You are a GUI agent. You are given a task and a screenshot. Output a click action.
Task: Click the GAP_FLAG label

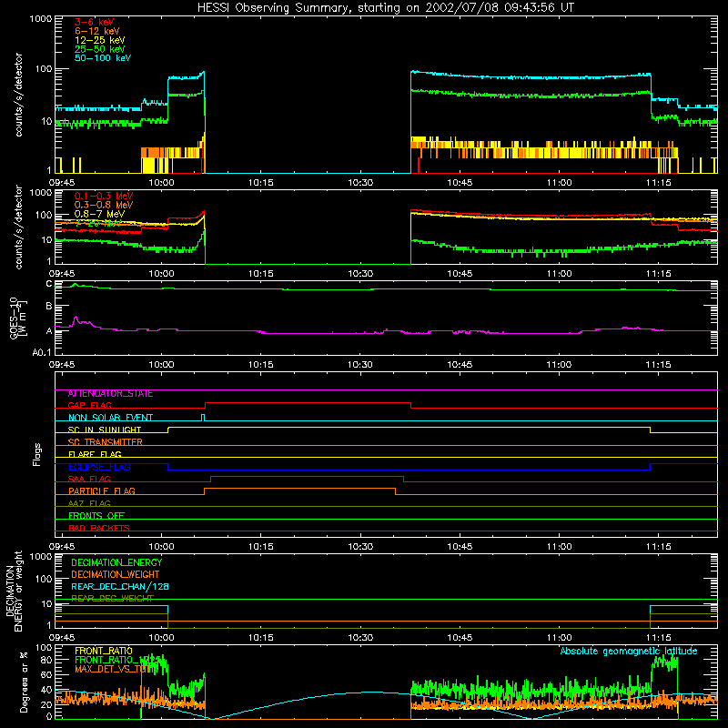89,405
